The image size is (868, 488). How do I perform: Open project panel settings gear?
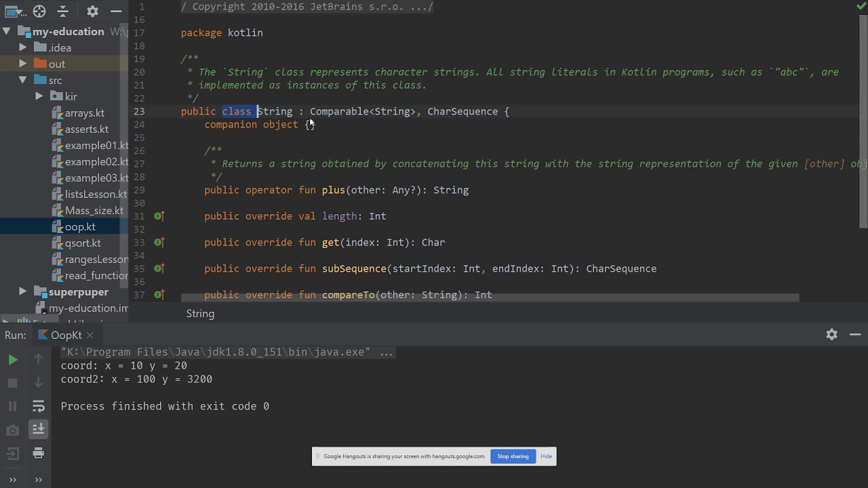(x=93, y=12)
